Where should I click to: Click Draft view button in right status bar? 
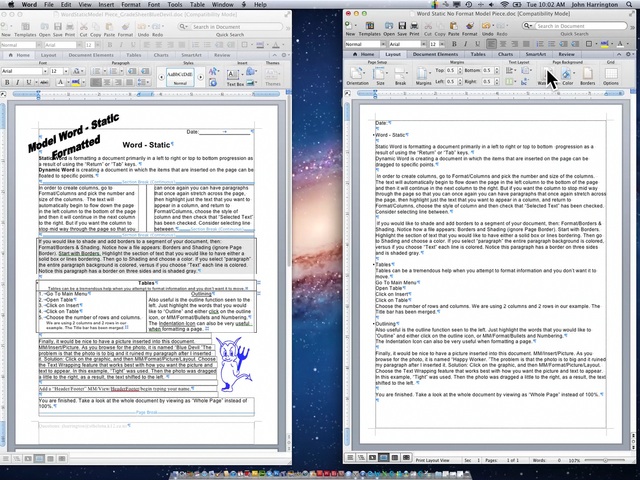click(x=350, y=458)
